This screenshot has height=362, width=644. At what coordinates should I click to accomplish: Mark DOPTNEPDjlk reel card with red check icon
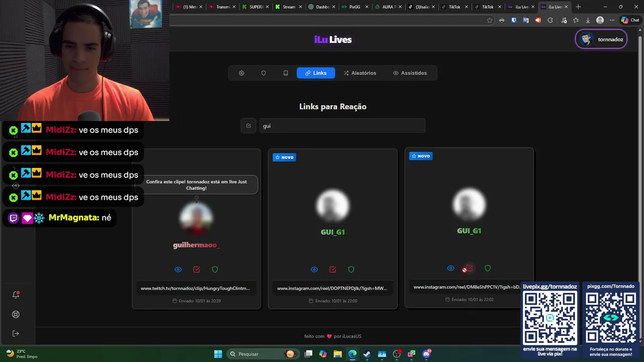[x=333, y=269]
